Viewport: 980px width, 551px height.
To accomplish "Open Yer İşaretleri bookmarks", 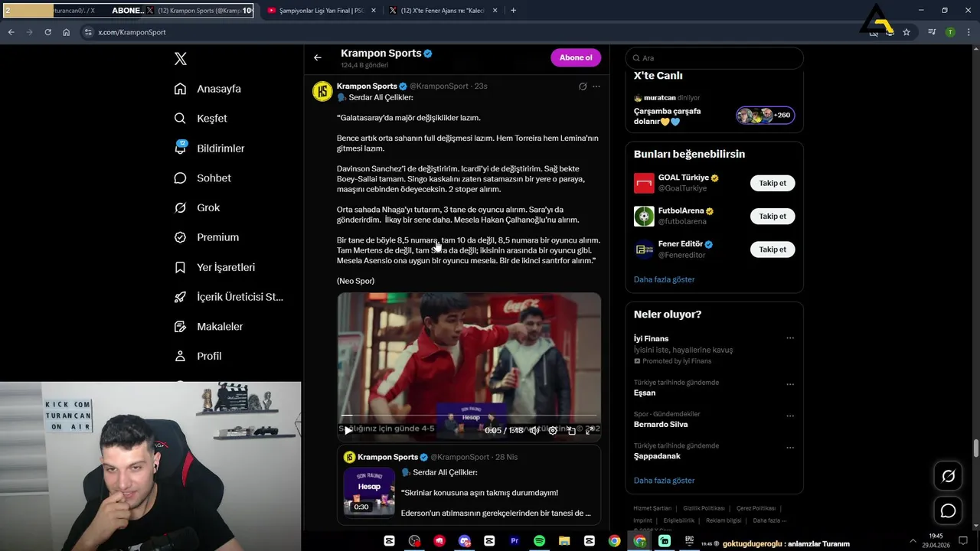I will [x=214, y=267].
